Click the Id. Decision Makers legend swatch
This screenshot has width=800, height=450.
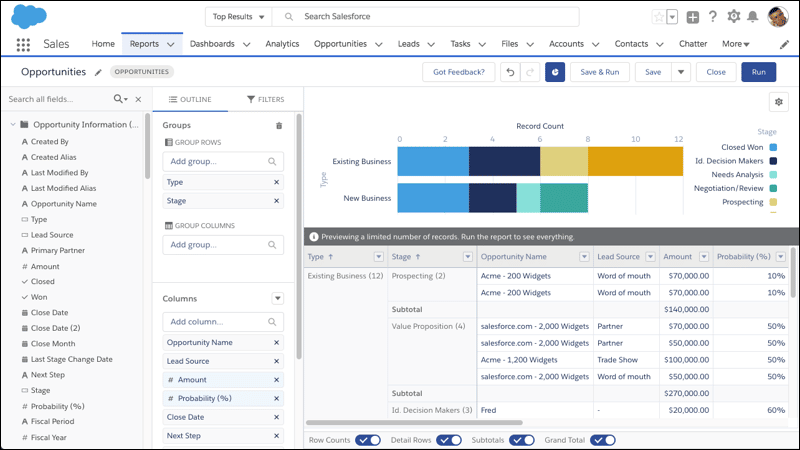coord(773,161)
